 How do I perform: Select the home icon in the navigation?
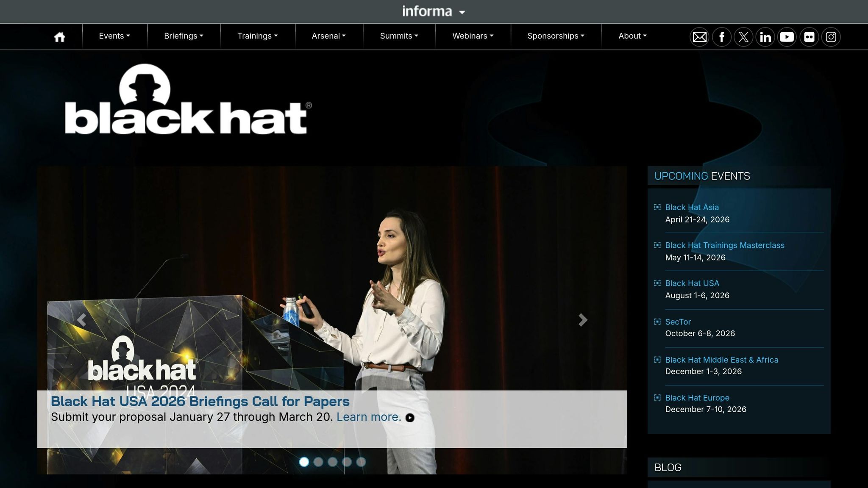pos(60,36)
